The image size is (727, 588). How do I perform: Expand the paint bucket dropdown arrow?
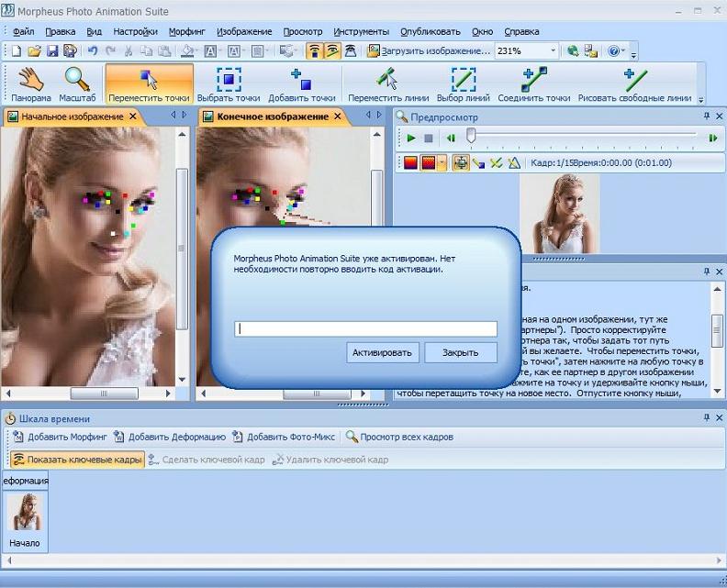click(x=197, y=51)
